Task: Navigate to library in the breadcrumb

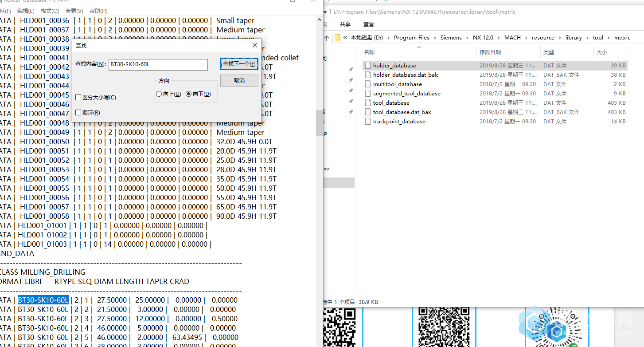Action: point(574,38)
